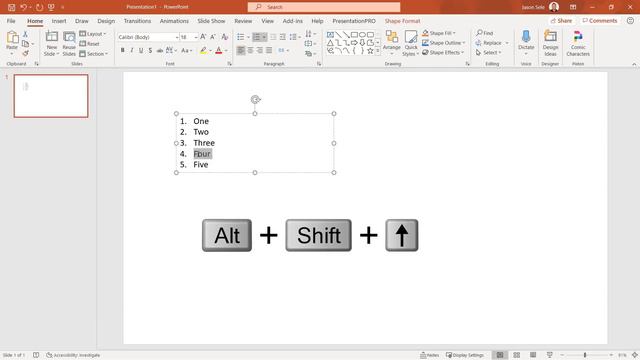Image resolution: width=640 pixels, height=360 pixels.
Task: Click in the Search box
Action: tap(324, 7)
